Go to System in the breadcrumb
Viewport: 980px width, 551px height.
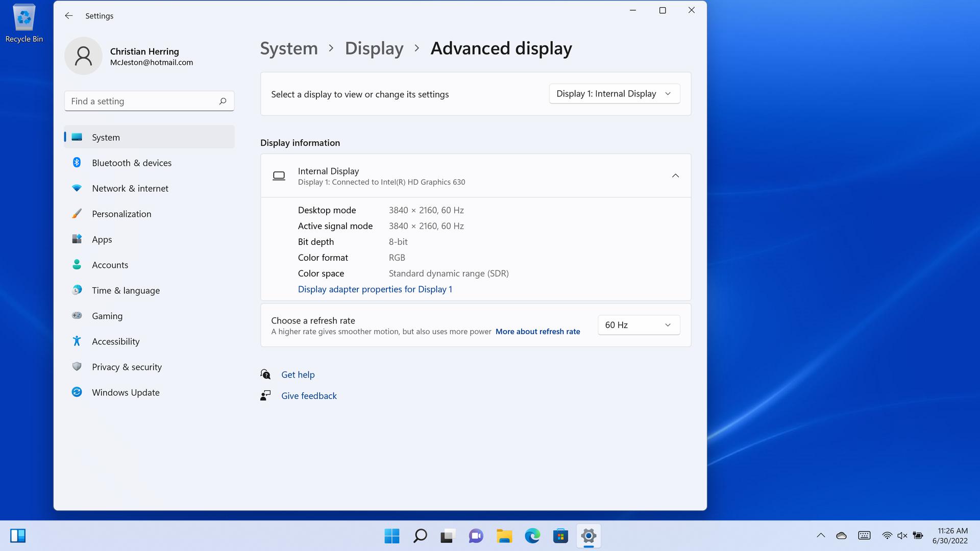[x=289, y=48]
